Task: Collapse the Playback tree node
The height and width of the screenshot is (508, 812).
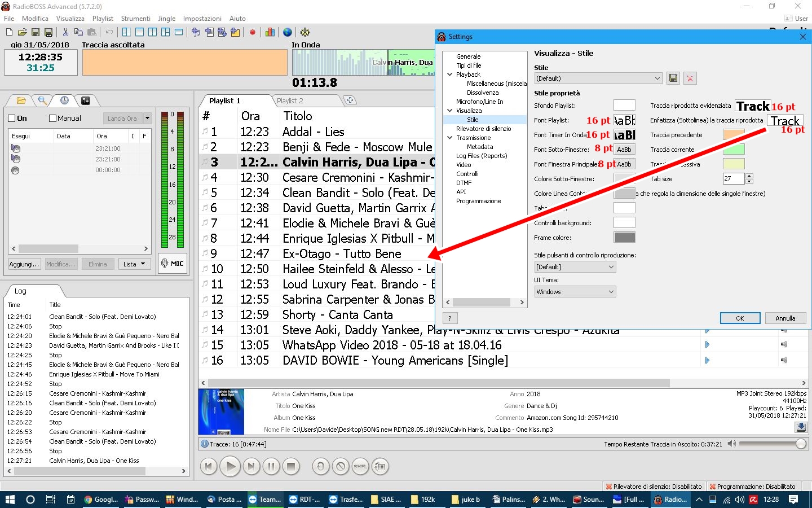Action: [450, 75]
